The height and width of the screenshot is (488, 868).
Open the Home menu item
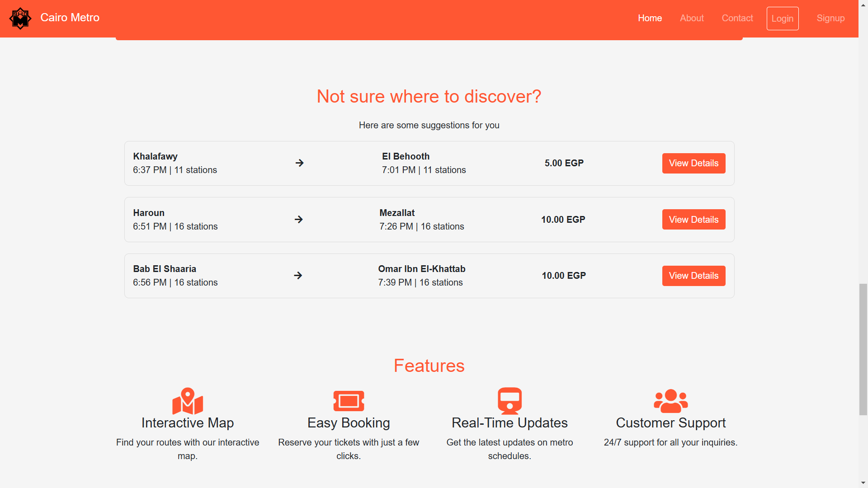pyautogui.click(x=650, y=18)
